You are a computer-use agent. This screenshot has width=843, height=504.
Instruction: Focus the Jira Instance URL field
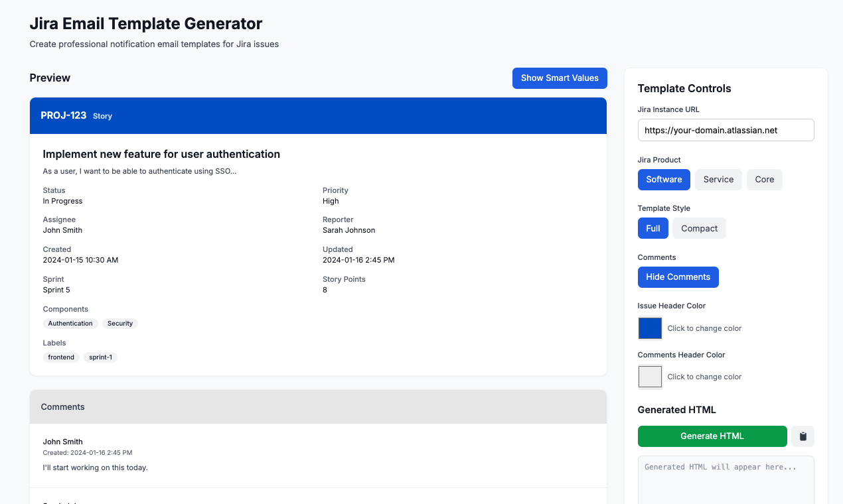coord(726,130)
